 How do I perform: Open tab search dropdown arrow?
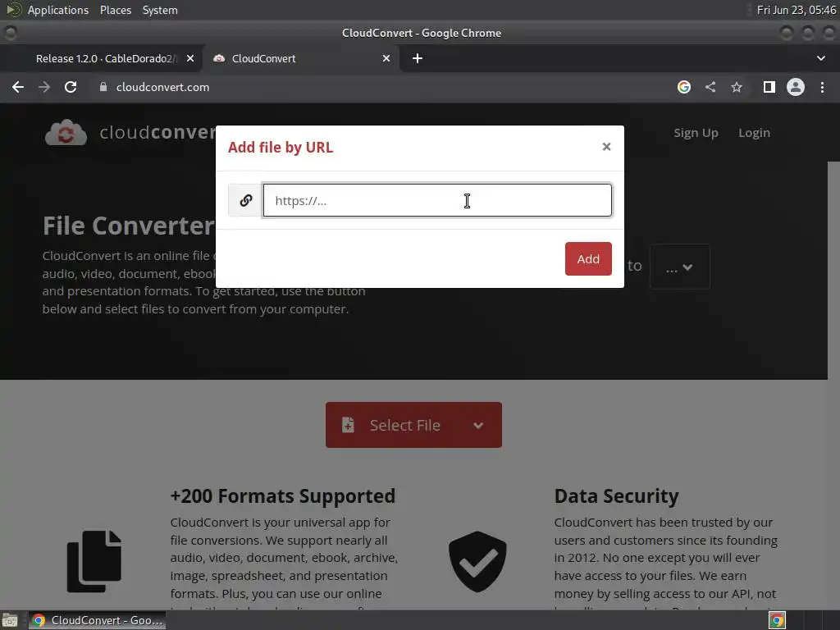(820, 58)
